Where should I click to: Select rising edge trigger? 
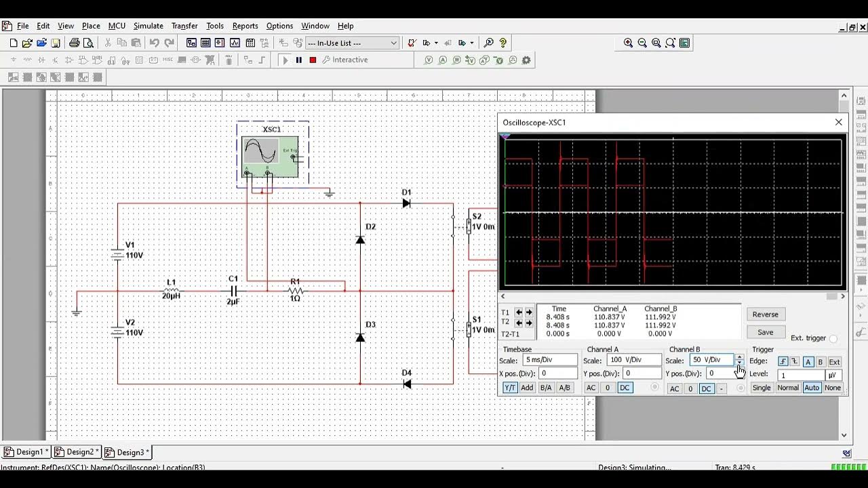click(x=783, y=362)
